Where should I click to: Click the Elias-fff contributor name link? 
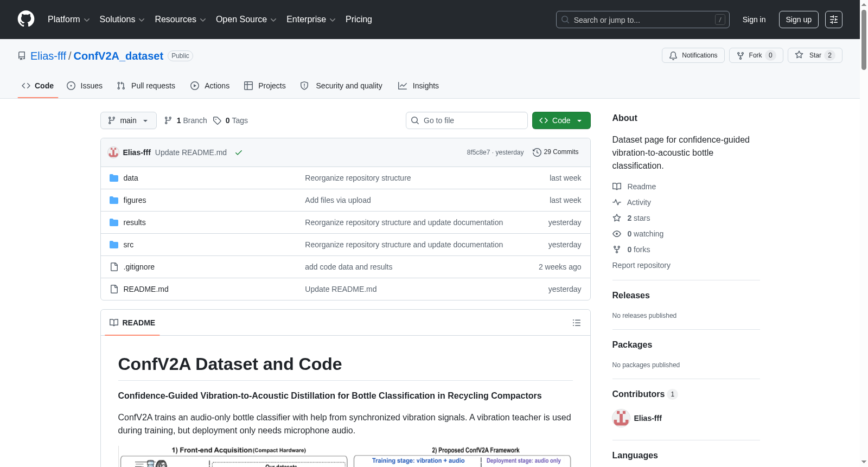coord(648,418)
